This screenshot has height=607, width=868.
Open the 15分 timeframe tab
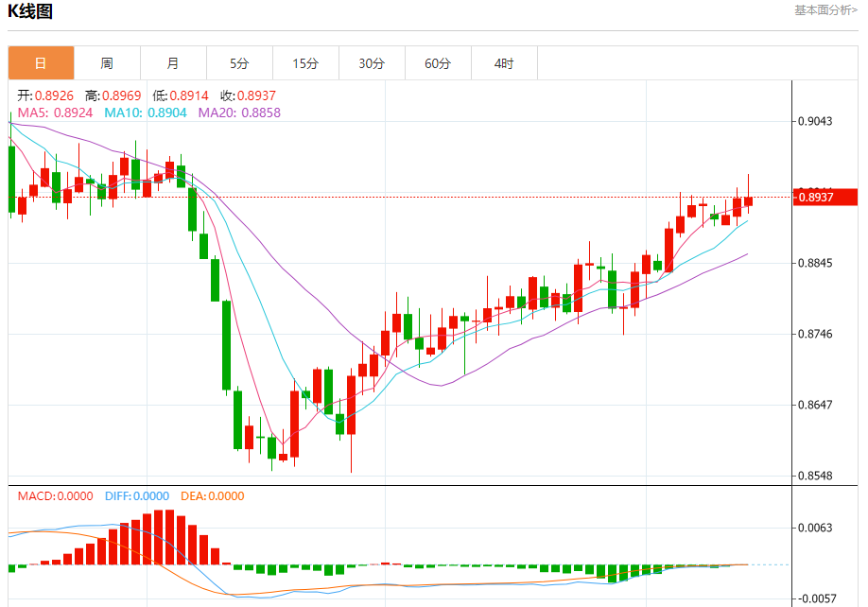click(x=305, y=63)
